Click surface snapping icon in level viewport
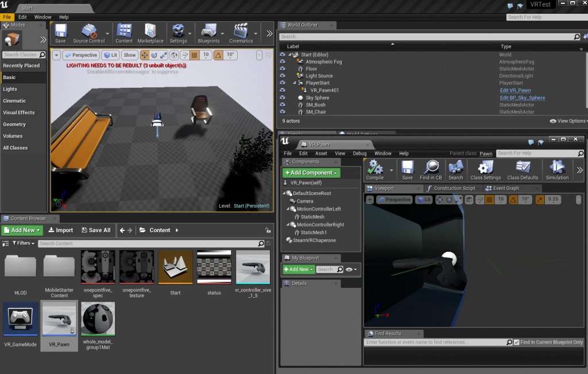This screenshot has width=588, height=374. tap(185, 55)
